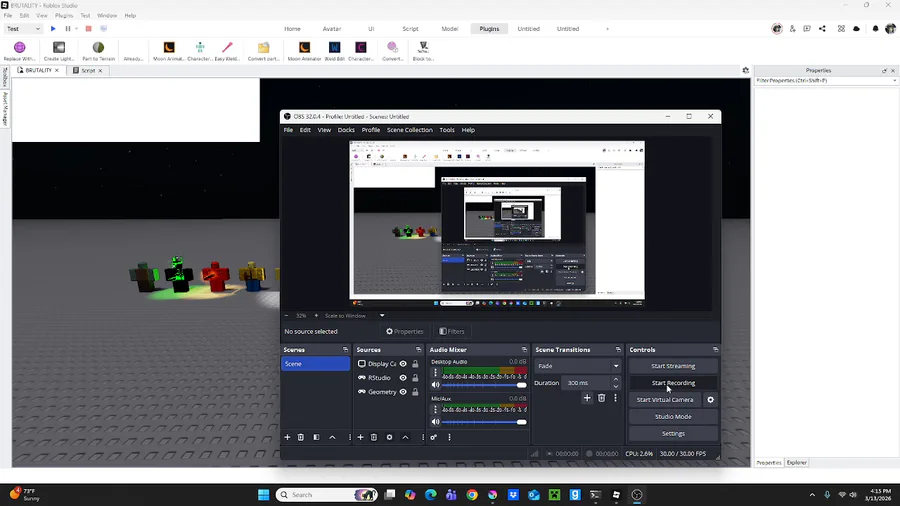Open the OBS Scene Collection menu
Image resolution: width=900 pixels, height=506 pixels.
coord(409,130)
